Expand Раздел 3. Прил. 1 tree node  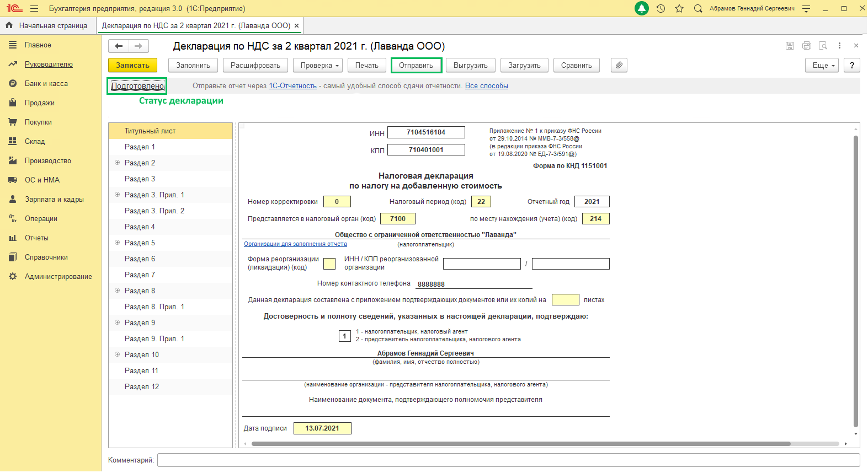(x=117, y=195)
